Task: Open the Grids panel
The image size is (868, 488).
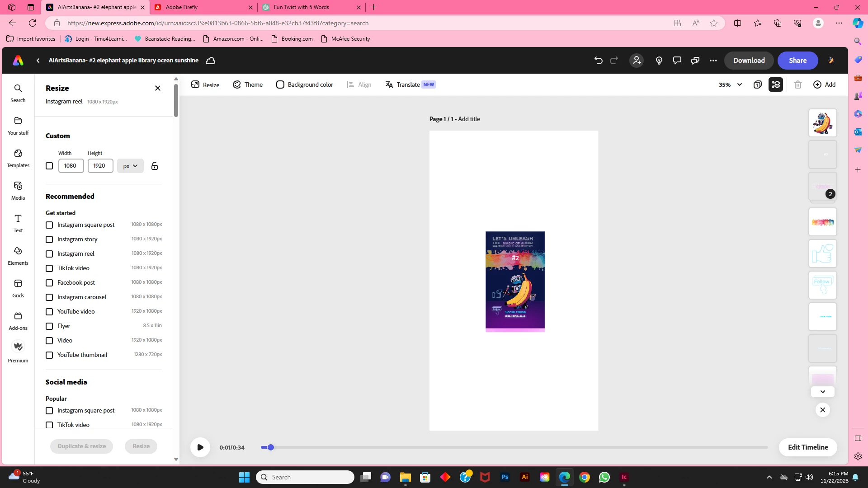Action: 18,288
